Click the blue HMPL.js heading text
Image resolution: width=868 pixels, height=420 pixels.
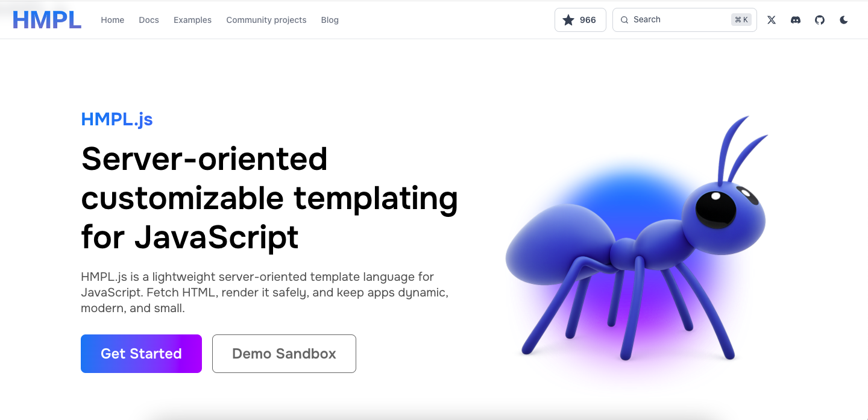click(x=117, y=119)
